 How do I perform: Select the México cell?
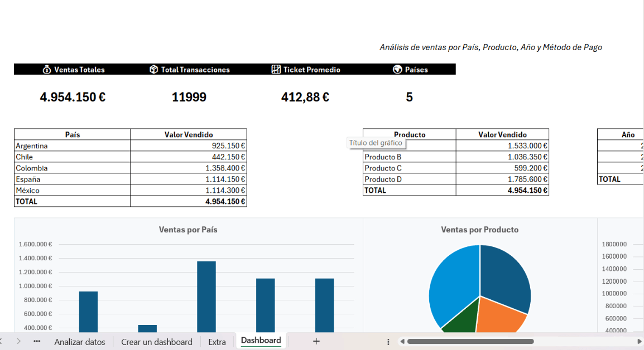(x=73, y=190)
